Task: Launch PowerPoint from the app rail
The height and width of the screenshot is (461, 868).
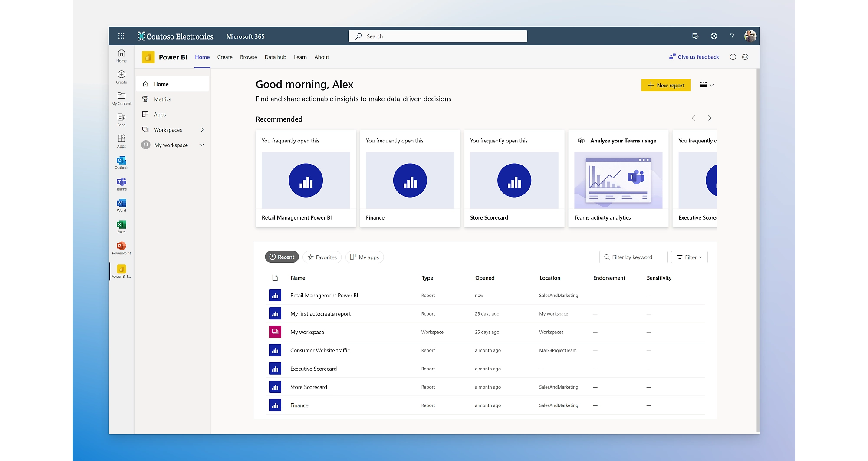Action: [x=122, y=248]
